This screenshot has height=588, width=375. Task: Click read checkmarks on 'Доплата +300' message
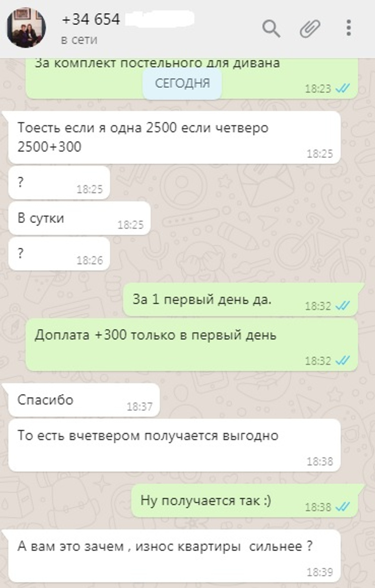343,361
